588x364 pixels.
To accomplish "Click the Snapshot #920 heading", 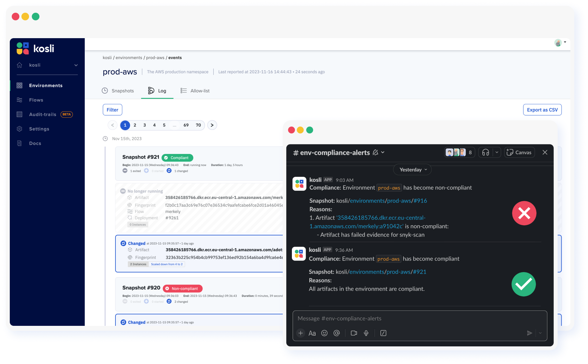I will tap(141, 288).
